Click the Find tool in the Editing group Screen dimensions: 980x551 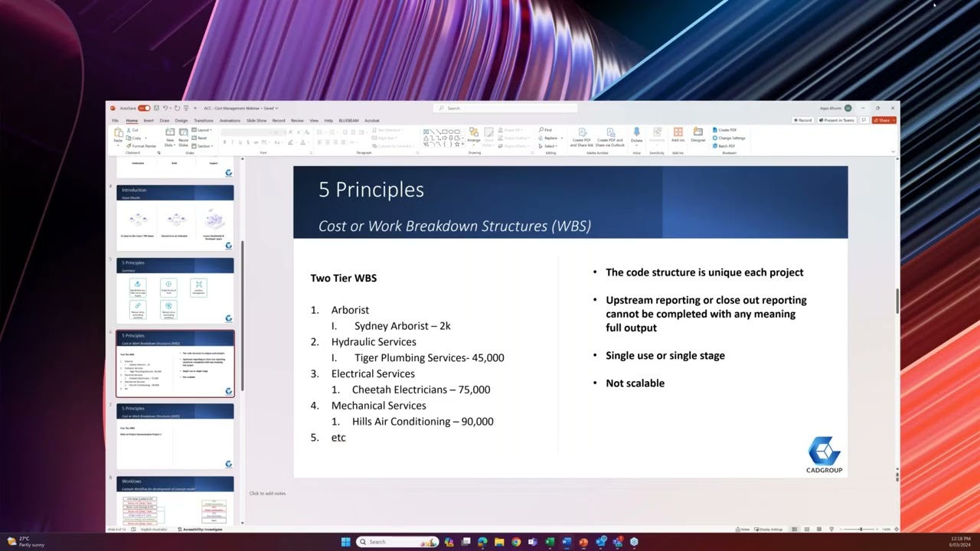[x=546, y=130]
